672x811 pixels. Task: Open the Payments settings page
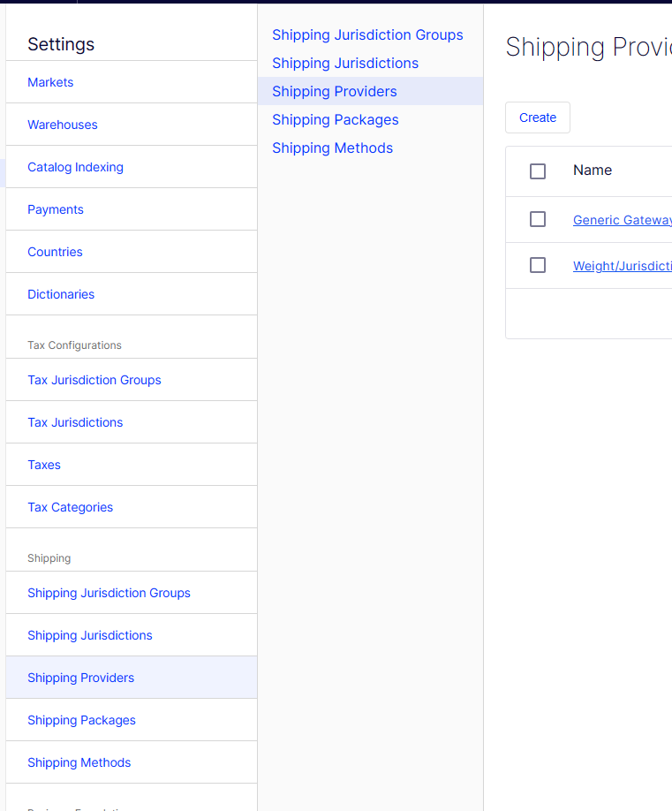pyautogui.click(x=56, y=209)
